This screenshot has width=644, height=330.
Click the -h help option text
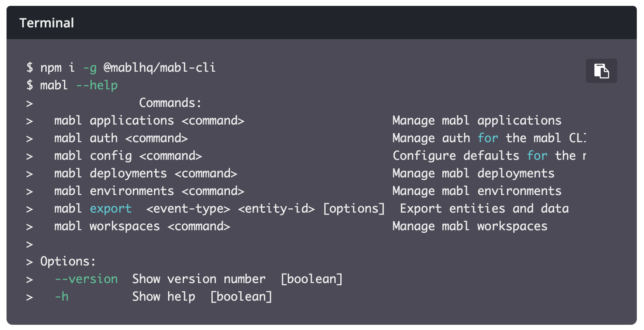[61, 296]
